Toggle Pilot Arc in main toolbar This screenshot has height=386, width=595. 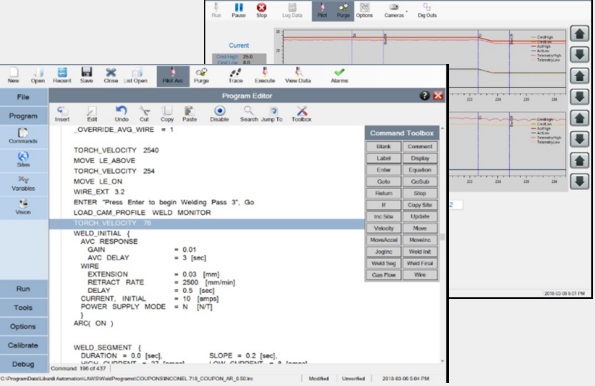click(173, 76)
